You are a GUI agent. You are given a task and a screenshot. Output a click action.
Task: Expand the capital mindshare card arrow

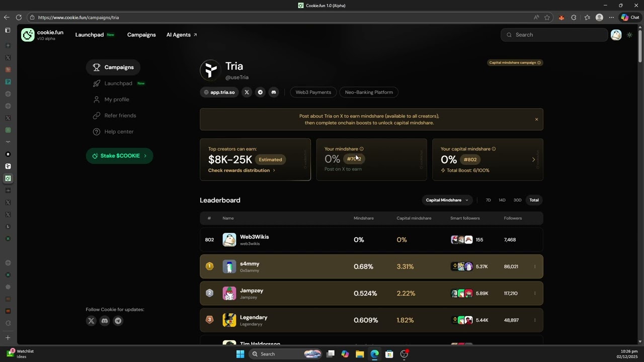point(533,159)
